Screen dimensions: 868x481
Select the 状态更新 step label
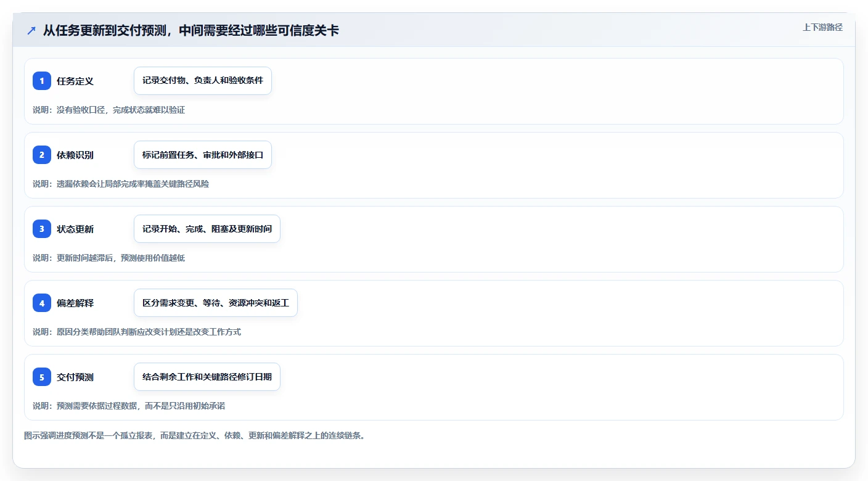(x=75, y=229)
